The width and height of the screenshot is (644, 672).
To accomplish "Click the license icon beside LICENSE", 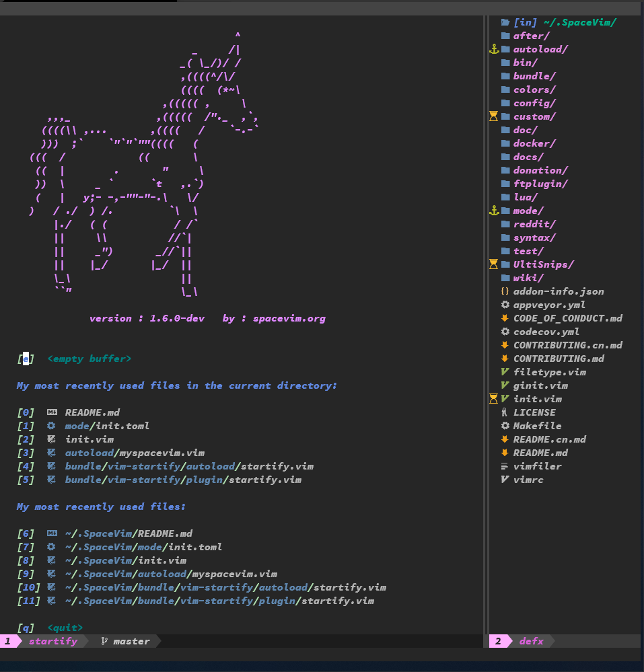I will pyautogui.click(x=504, y=412).
